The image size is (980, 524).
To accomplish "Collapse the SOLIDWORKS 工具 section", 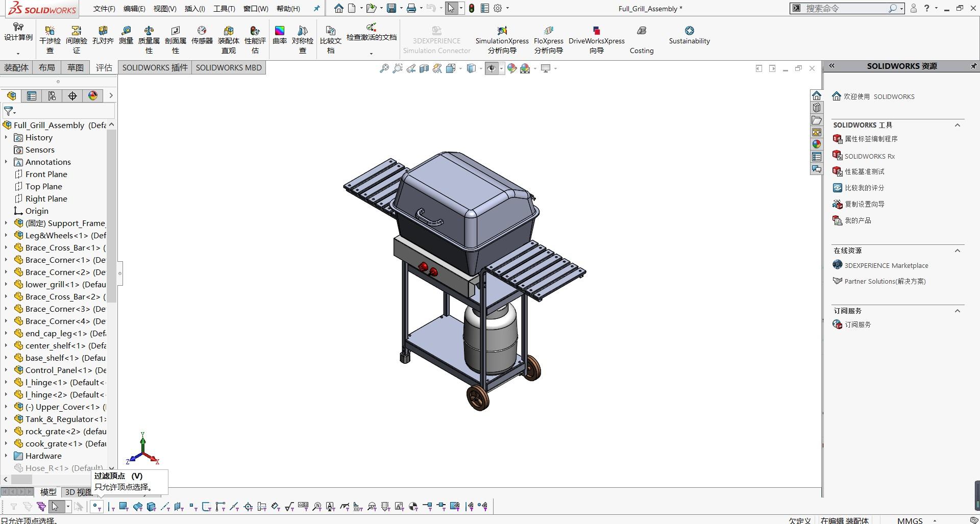I will click(x=958, y=125).
